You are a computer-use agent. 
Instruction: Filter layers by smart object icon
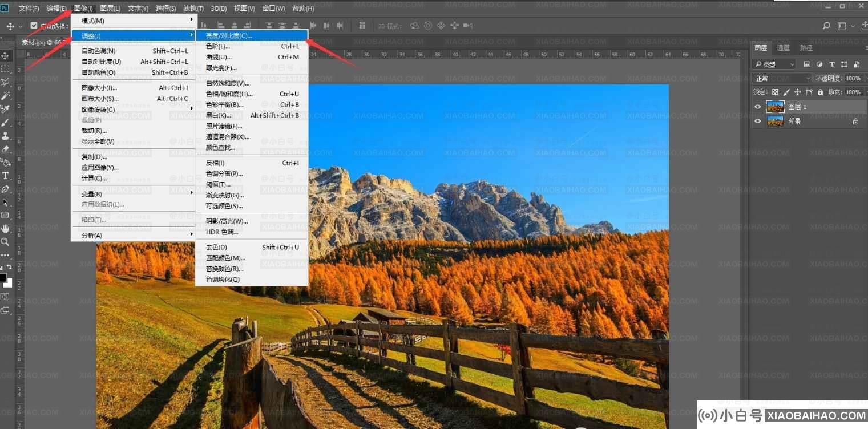(856, 64)
